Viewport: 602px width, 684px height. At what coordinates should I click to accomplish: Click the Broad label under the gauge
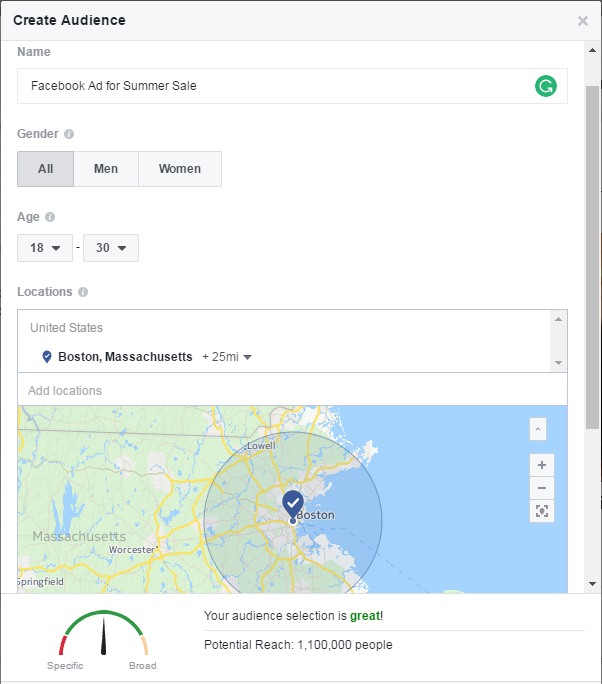click(143, 666)
